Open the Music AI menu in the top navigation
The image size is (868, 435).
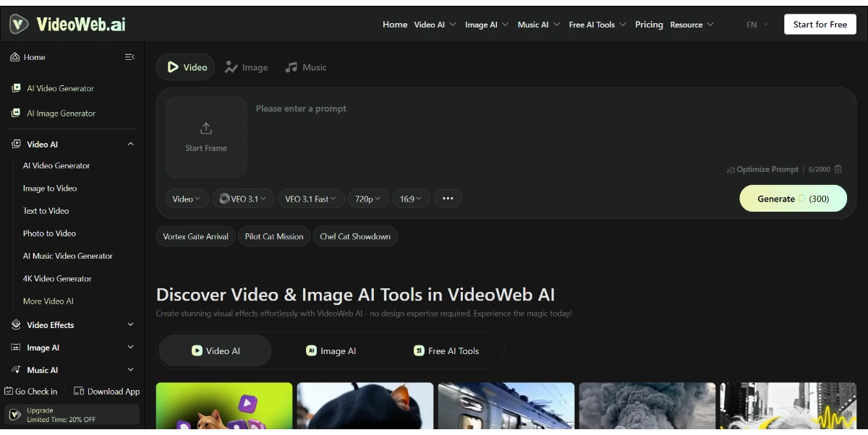click(539, 25)
